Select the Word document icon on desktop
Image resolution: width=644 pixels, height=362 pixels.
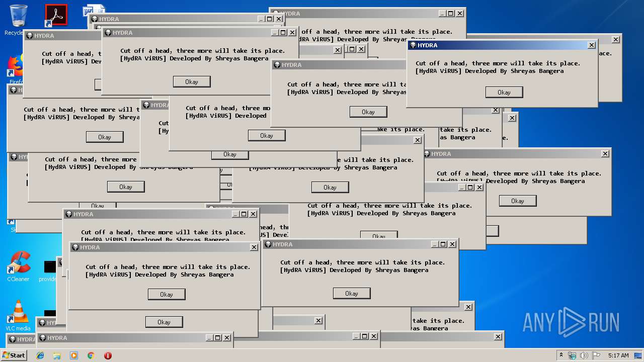(x=95, y=9)
